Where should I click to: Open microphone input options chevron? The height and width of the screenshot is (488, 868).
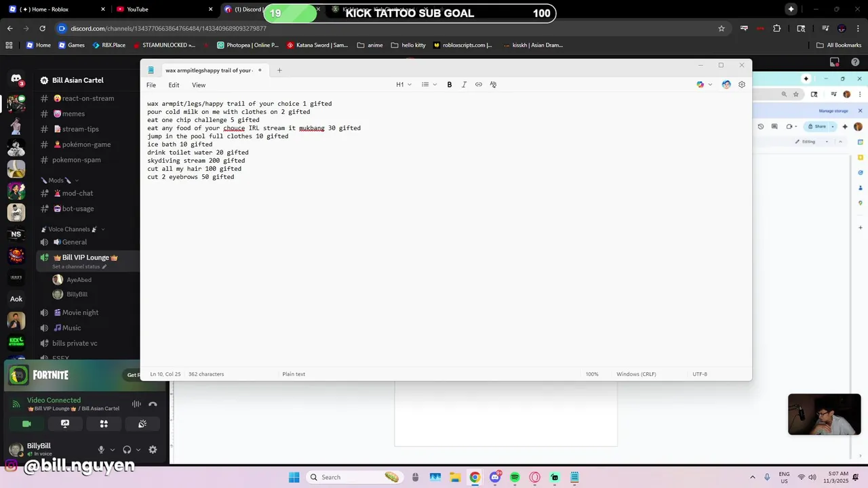[x=112, y=449]
